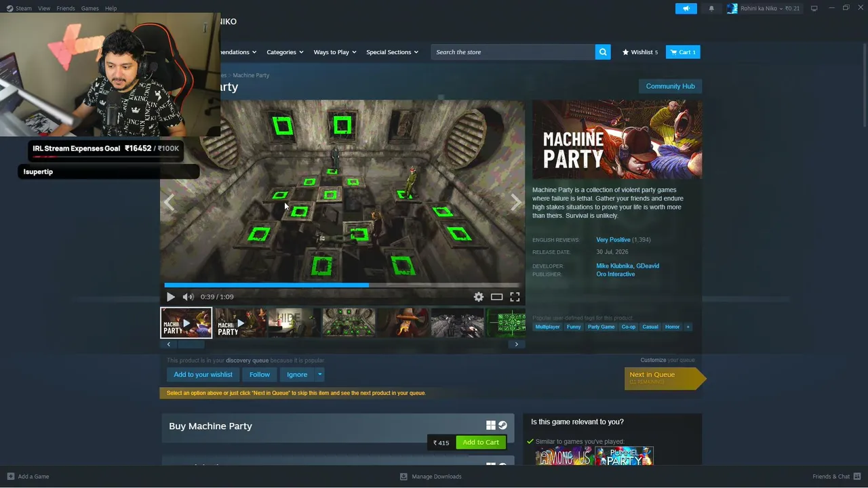The height and width of the screenshot is (488, 868).
Task: Switch to Big Picture mode icon
Action: (x=814, y=8)
